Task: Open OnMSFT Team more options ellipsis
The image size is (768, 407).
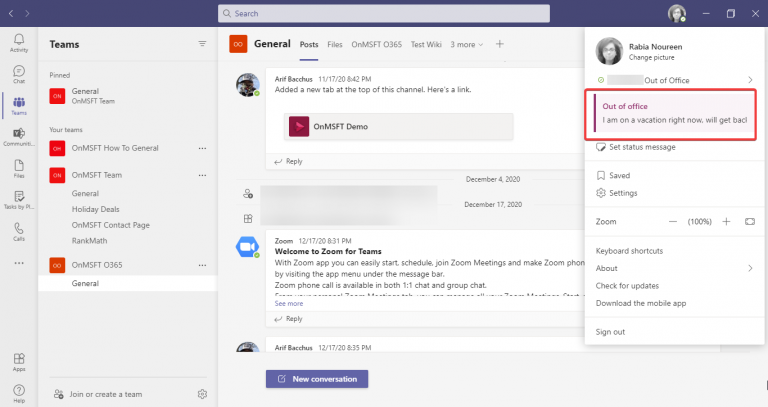Action: pyautogui.click(x=202, y=175)
